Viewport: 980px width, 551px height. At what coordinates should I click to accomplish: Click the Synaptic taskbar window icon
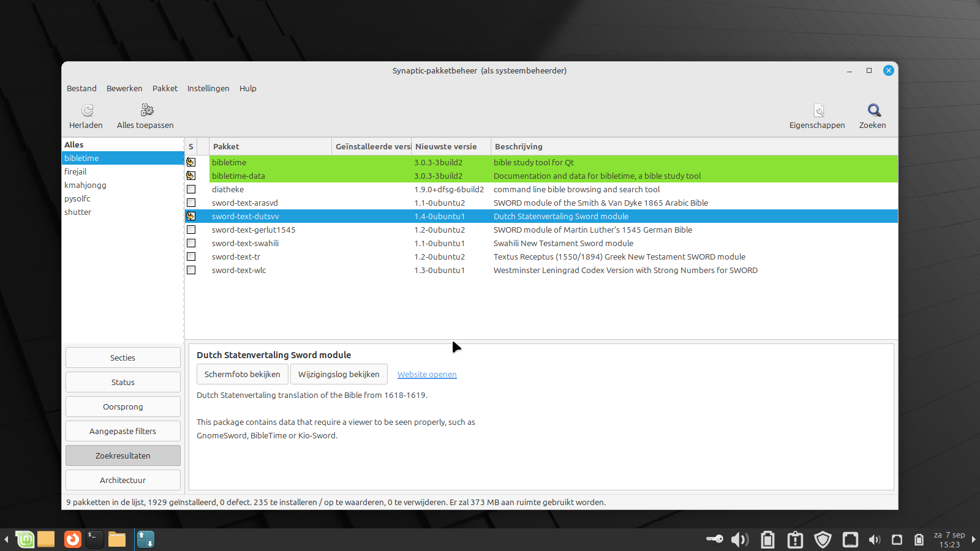click(146, 539)
